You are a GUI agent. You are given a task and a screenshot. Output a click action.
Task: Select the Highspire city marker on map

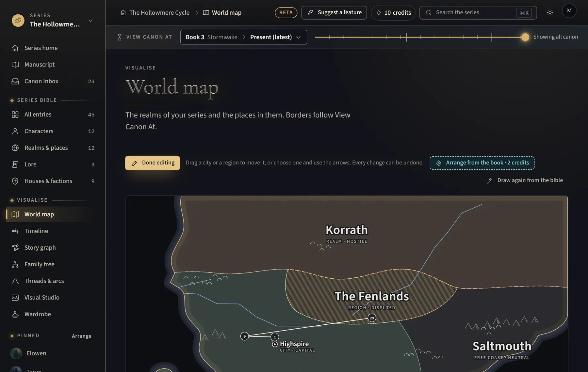275,344
